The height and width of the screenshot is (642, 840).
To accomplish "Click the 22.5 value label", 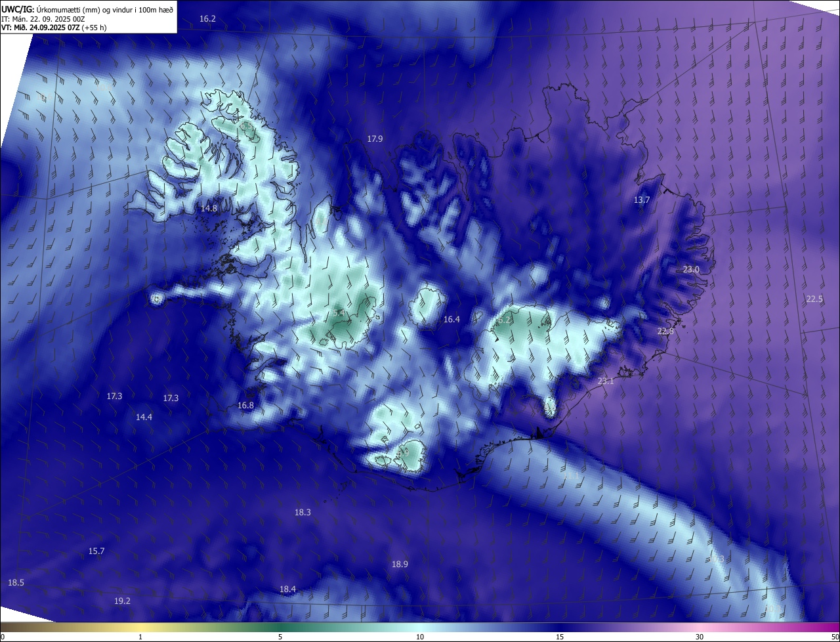I will [814, 299].
